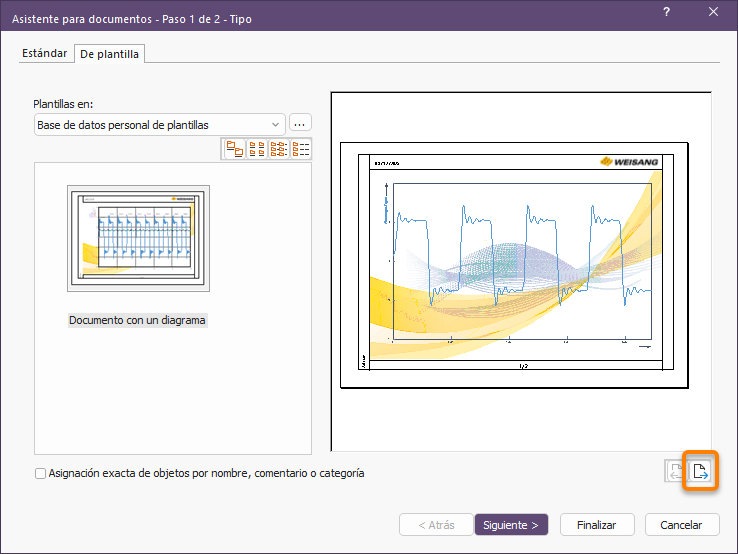Click the Atrás button

(436, 525)
